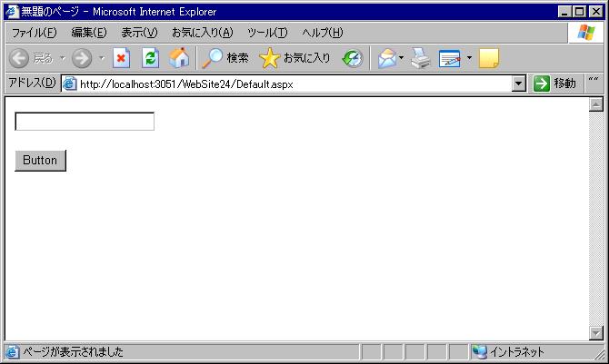Open the ファイル(F) menu
The image size is (609, 364).
(35, 33)
